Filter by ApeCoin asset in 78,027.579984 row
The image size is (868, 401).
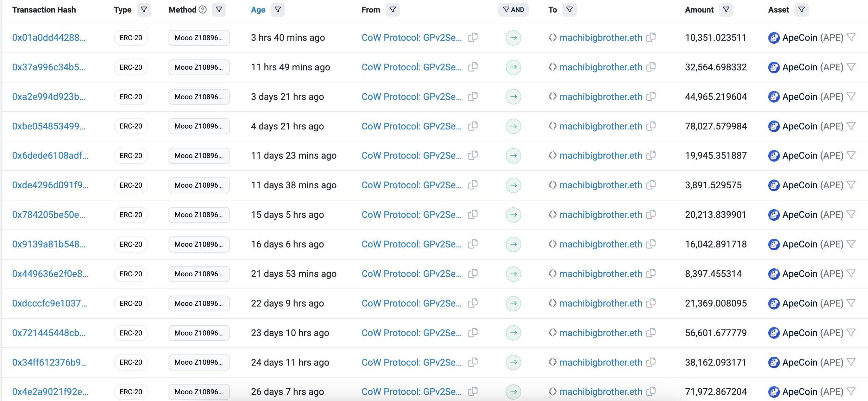851,126
